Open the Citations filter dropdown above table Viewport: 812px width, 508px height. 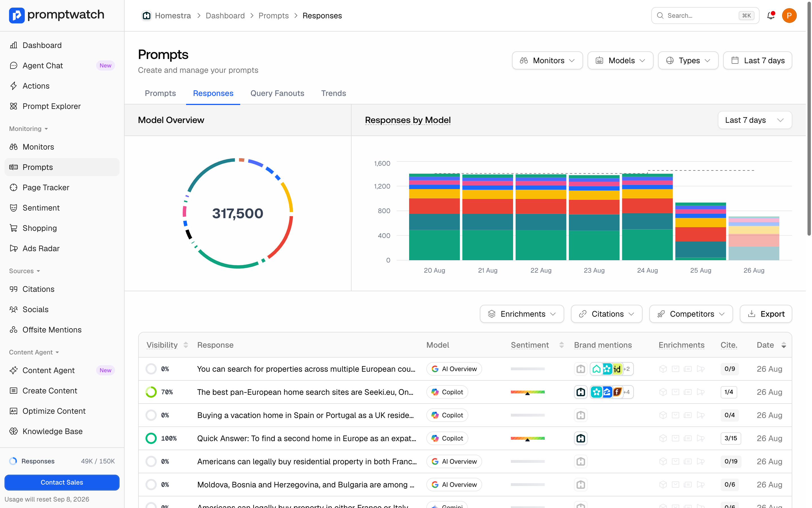(607, 314)
